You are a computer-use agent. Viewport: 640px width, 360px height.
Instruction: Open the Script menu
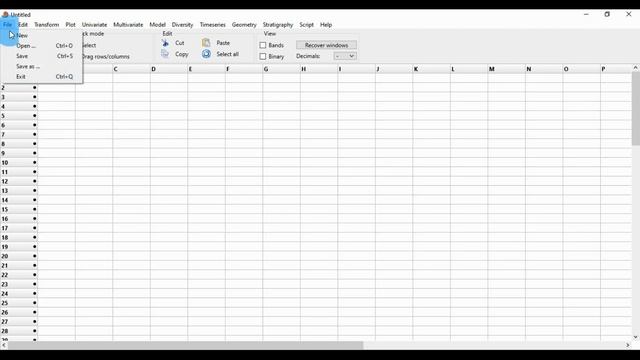coord(307,24)
